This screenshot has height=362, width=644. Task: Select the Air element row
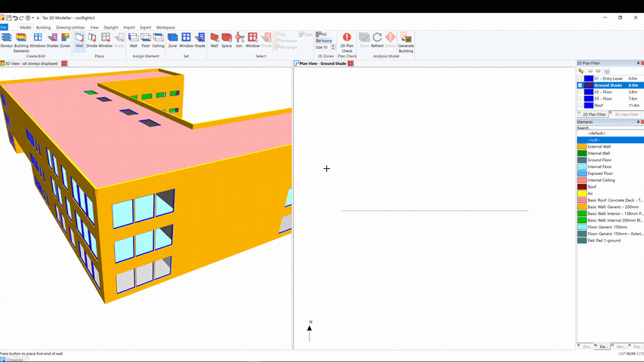coord(610,193)
